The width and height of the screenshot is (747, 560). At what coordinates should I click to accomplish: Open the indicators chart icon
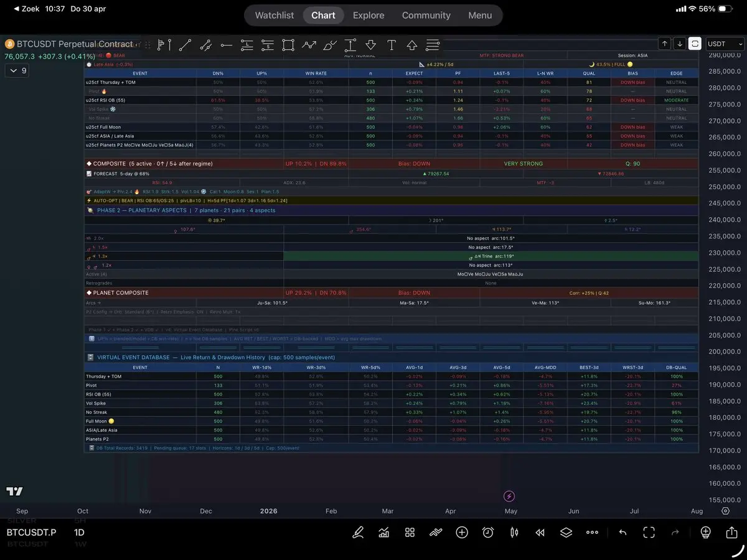tap(384, 533)
